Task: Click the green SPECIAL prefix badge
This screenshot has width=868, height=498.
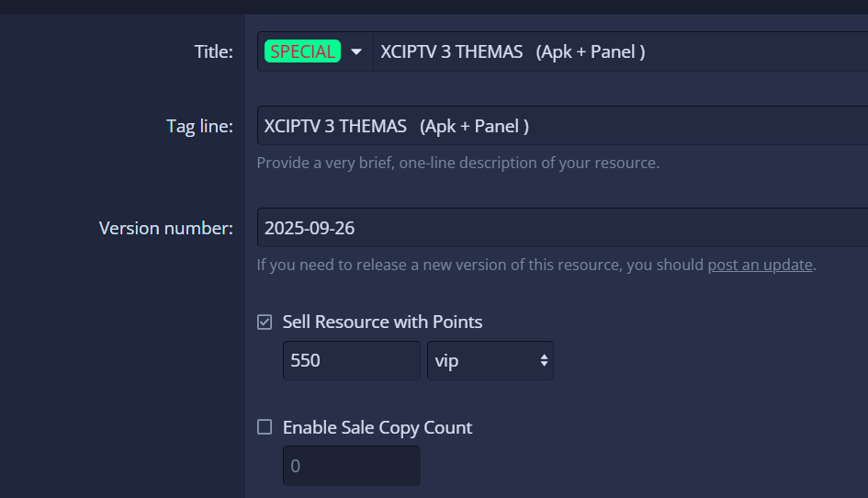Action: 302,51
